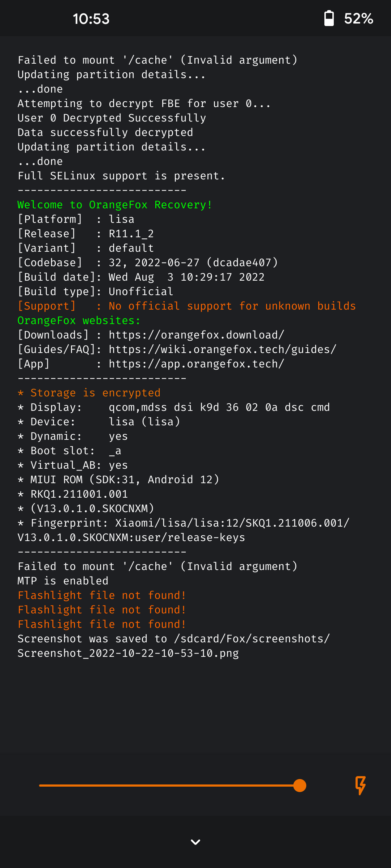Tap the 10:53 clock in status bar

(91, 19)
